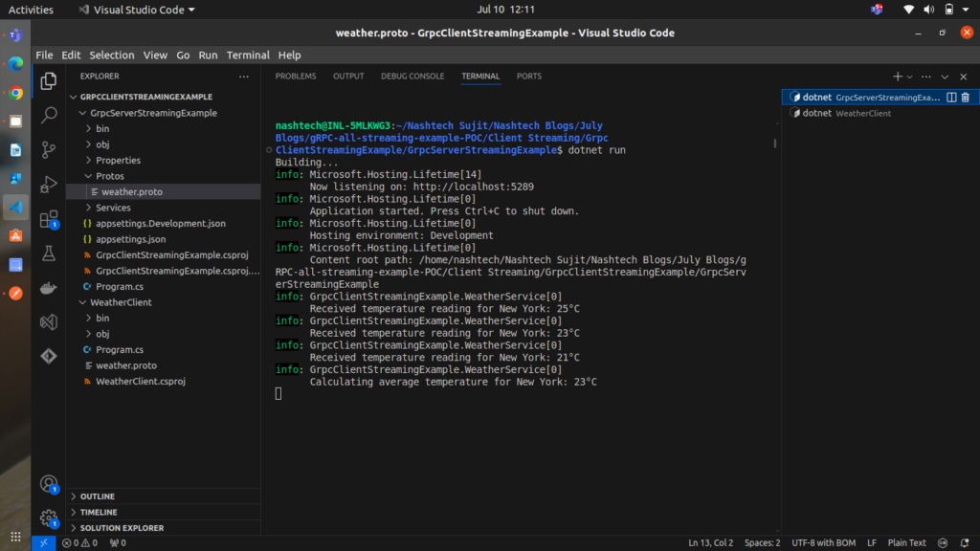Open the Manage gear settings menu
Screen dimensions: 980x551
click(x=49, y=518)
